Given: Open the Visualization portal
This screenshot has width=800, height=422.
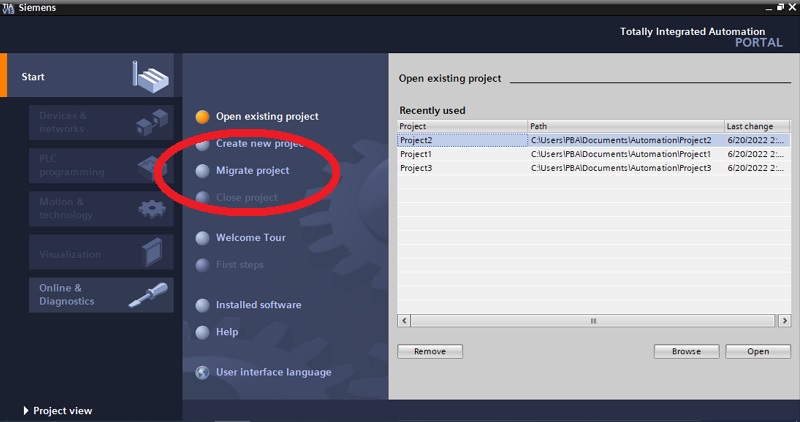Looking at the screenshot, I should (x=101, y=252).
